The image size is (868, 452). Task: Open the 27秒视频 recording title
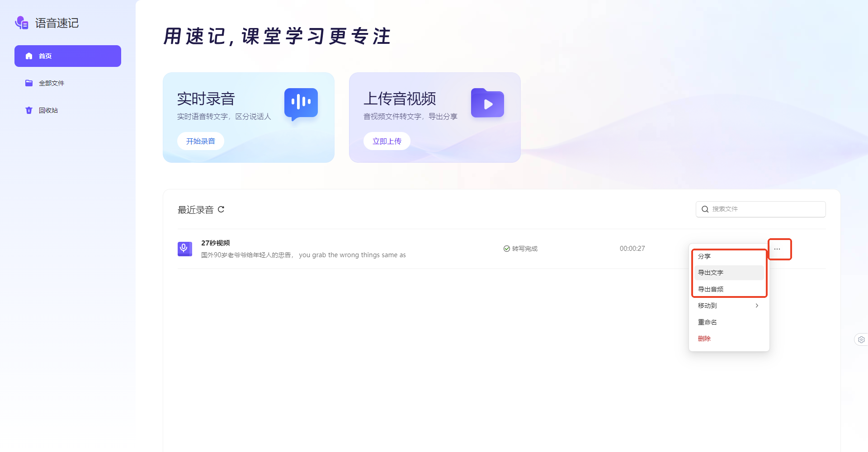(216, 243)
